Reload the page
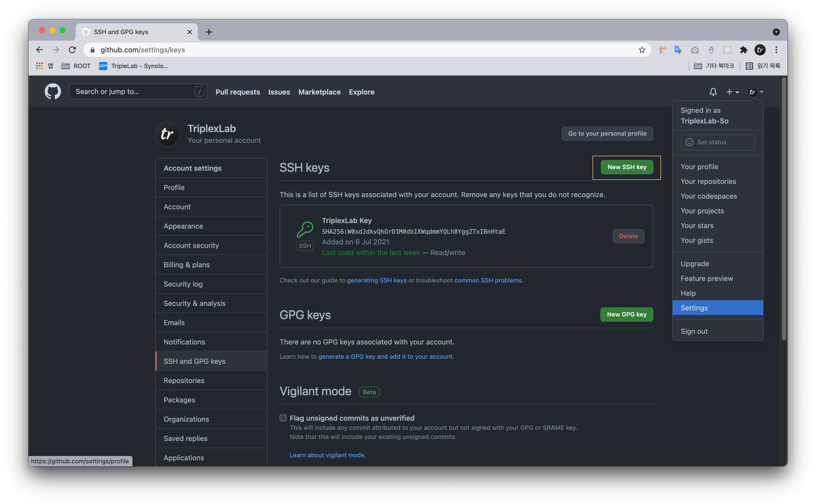The height and width of the screenshot is (504, 816). [x=72, y=50]
